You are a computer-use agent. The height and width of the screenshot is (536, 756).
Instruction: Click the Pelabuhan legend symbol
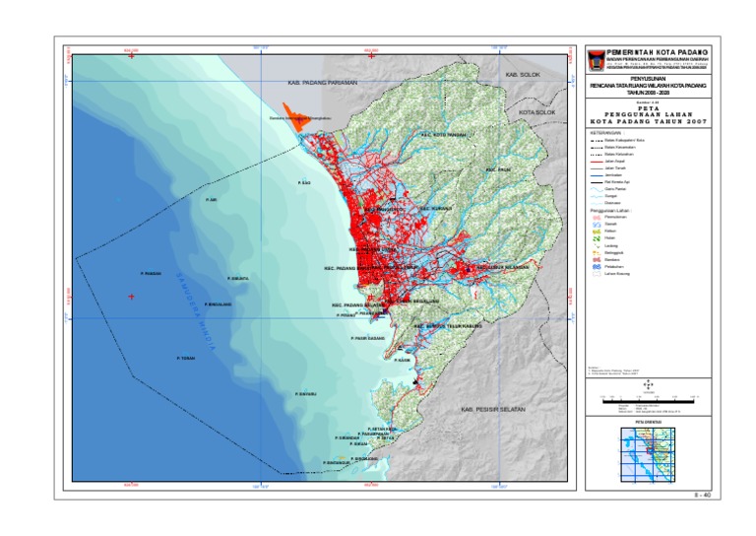pos(597,266)
